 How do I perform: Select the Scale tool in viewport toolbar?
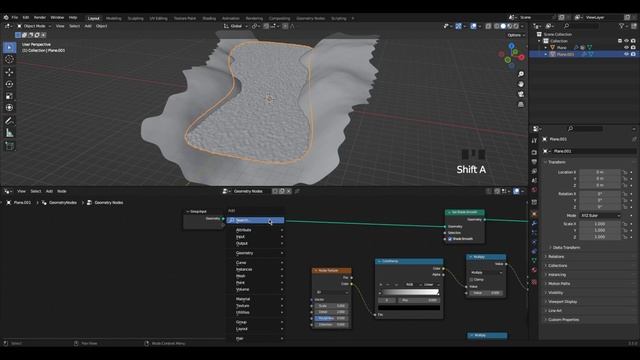pyautogui.click(x=9, y=96)
